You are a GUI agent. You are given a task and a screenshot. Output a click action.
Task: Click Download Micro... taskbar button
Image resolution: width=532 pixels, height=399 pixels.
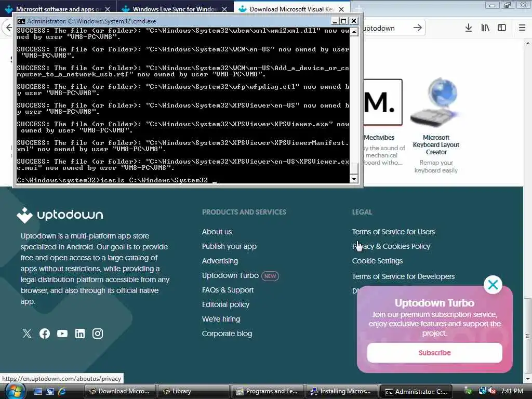click(x=119, y=392)
